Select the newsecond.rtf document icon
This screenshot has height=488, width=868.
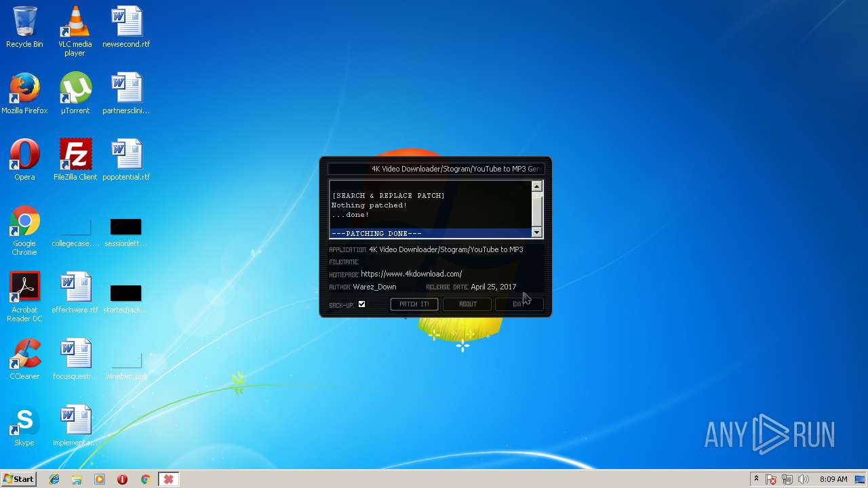(x=126, y=27)
